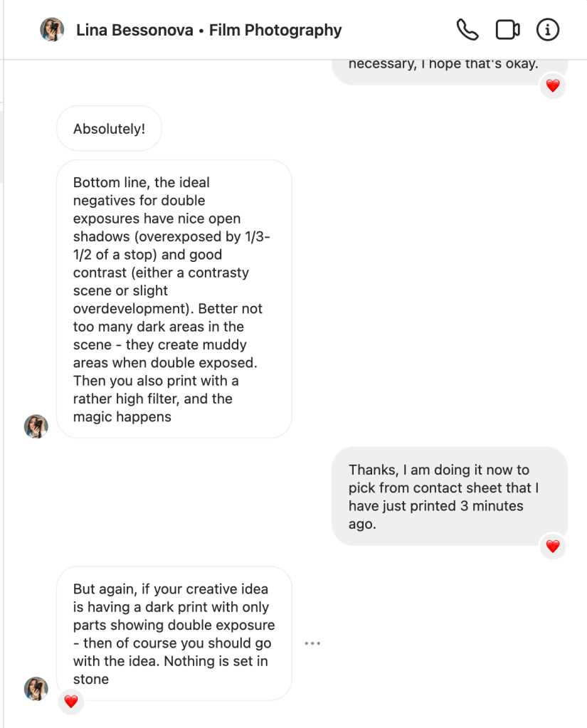This screenshot has height=728, width=587.
Task: Open more options for last message
Action: coord(312,643)
